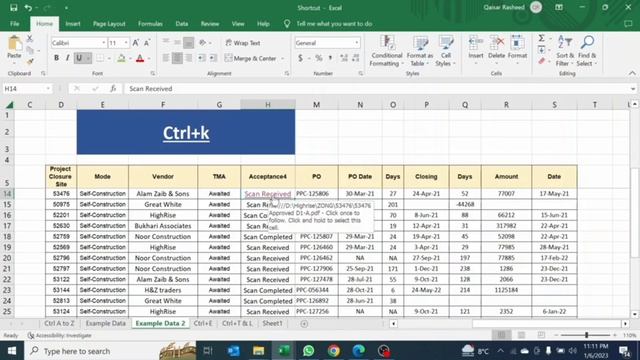Open Conditional Formatting menu
The image size is (640, 360).
click(386, 51)
